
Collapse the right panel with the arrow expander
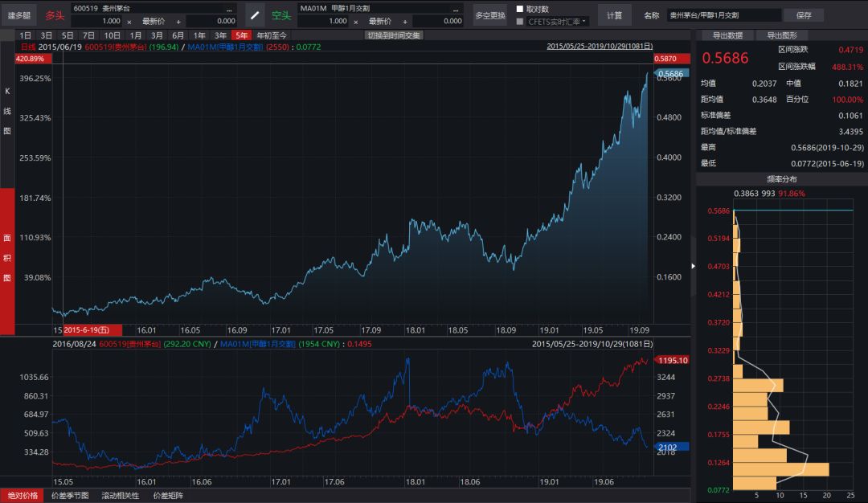[693, 266]
